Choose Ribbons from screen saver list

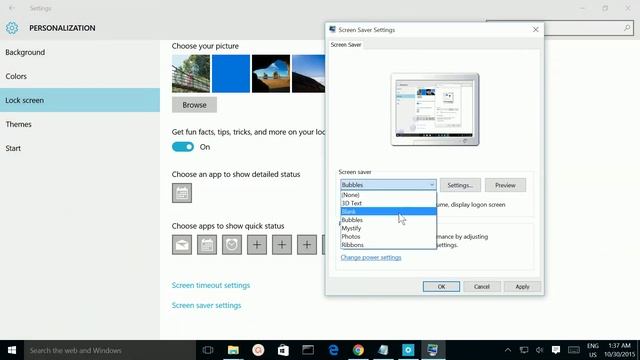388,245
